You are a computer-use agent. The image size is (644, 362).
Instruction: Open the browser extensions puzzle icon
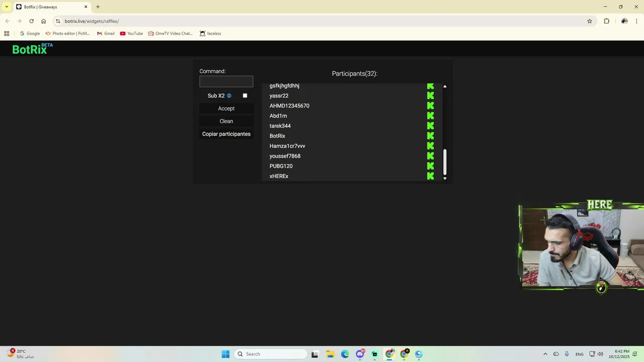(606, 21)
